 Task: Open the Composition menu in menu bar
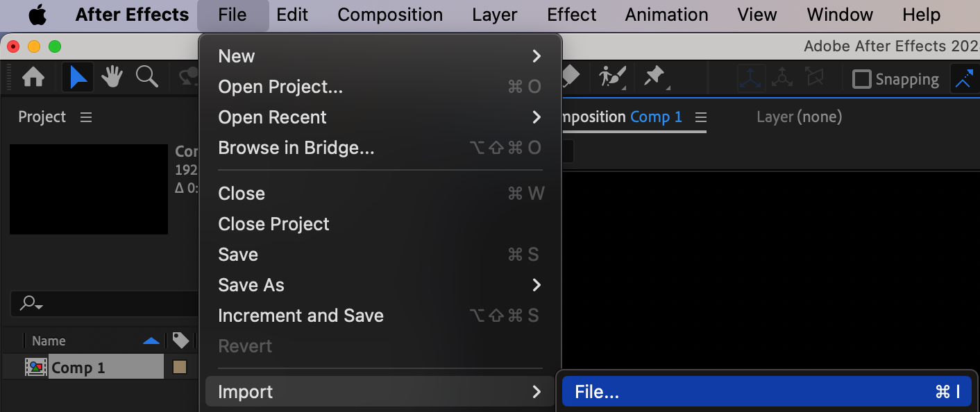[390, 15]
